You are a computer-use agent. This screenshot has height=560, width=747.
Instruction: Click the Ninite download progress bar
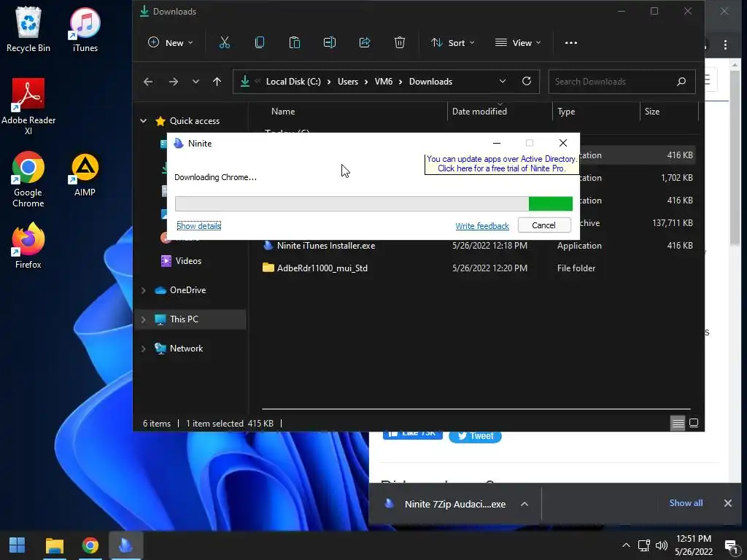pyautogui.click(x=373, y=204)
